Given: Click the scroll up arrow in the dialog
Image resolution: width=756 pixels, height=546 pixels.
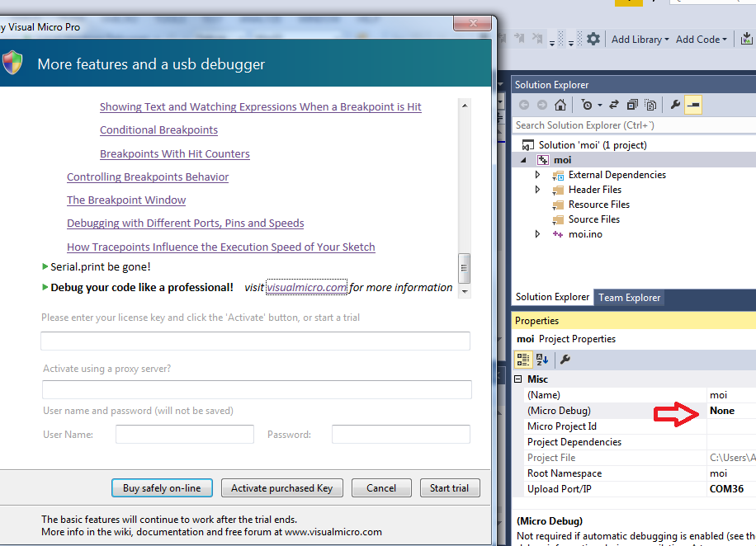Looking at the screenshot, I should 465,106.
